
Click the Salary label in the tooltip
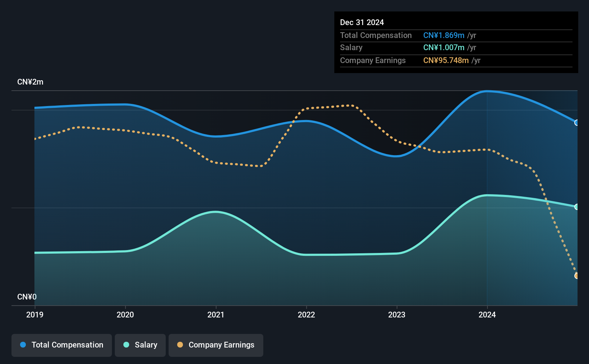[x=351, y=48]
